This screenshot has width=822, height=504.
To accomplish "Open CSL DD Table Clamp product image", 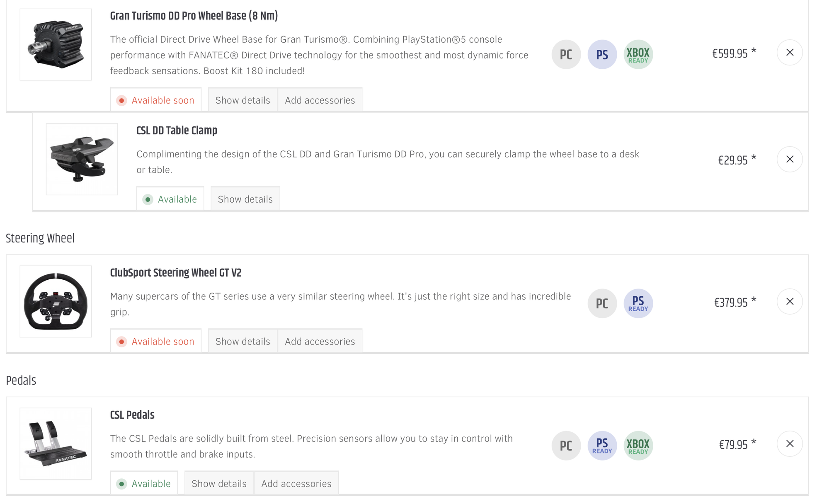I will (82, 159).
